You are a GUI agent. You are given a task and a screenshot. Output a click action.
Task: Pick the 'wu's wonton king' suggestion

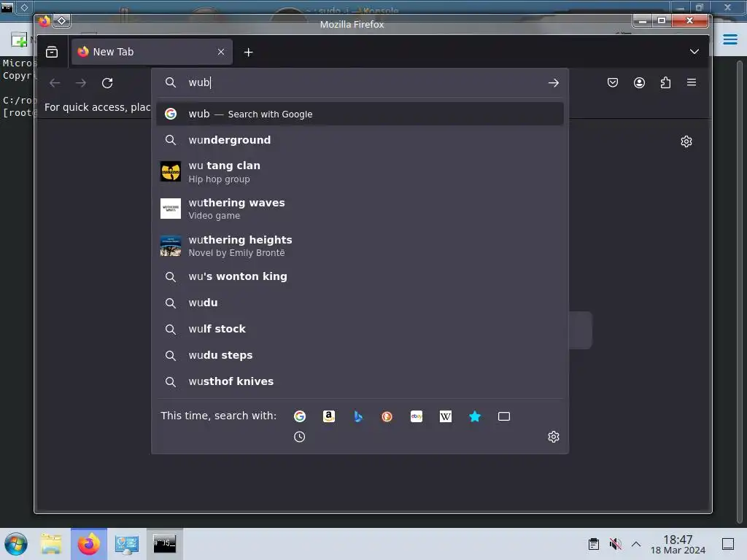(x=360, y=276)
